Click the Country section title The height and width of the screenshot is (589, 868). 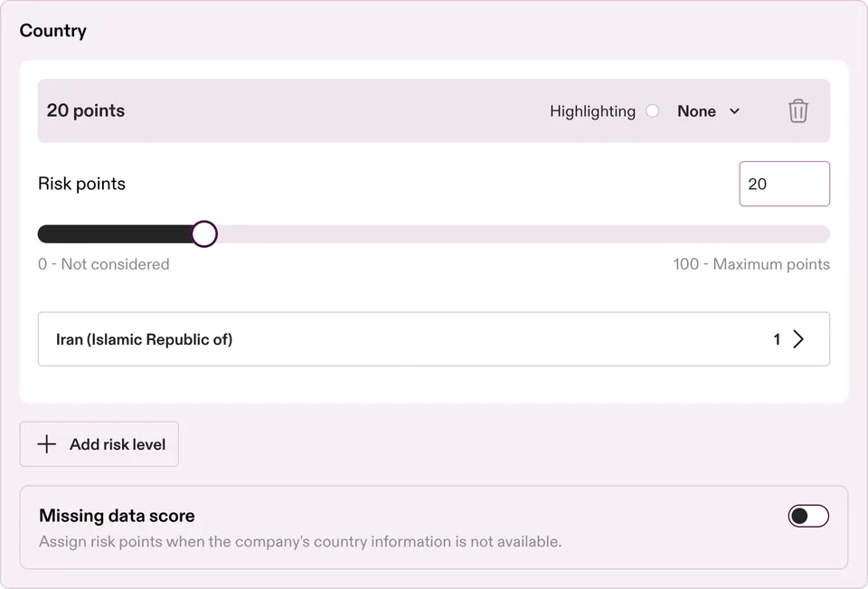(53, 31)
